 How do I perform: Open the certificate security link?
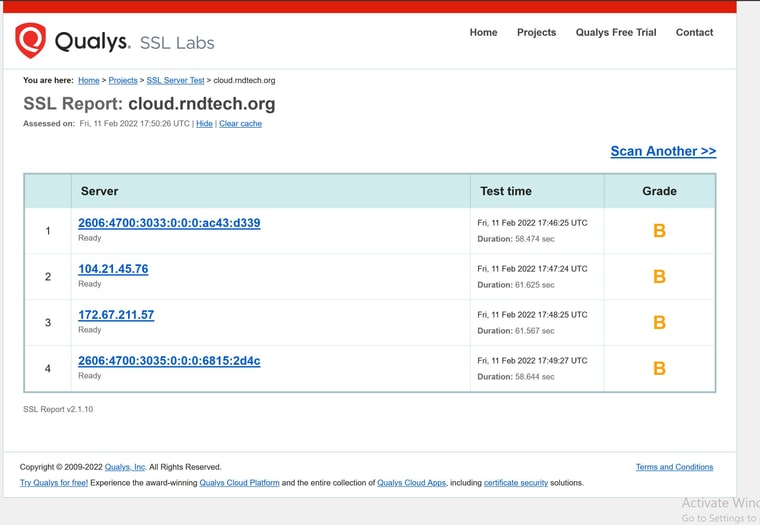click(x=516, y=483)
